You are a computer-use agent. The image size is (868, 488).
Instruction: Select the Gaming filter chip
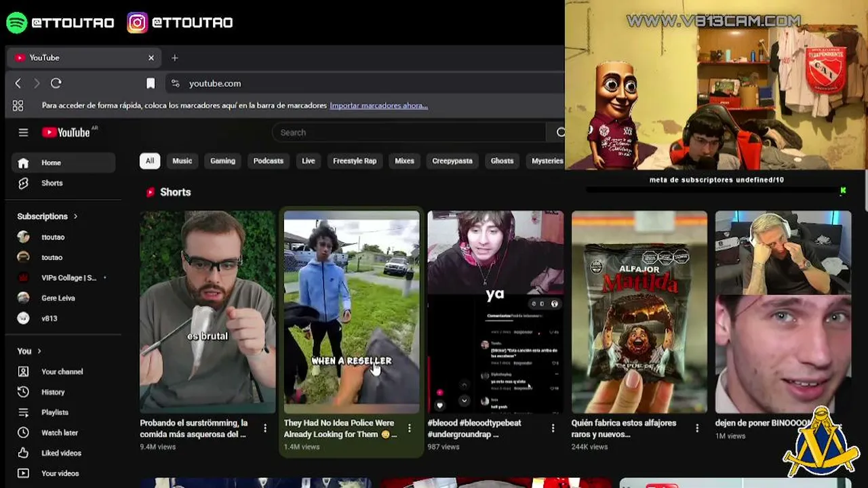pos(222,161)
